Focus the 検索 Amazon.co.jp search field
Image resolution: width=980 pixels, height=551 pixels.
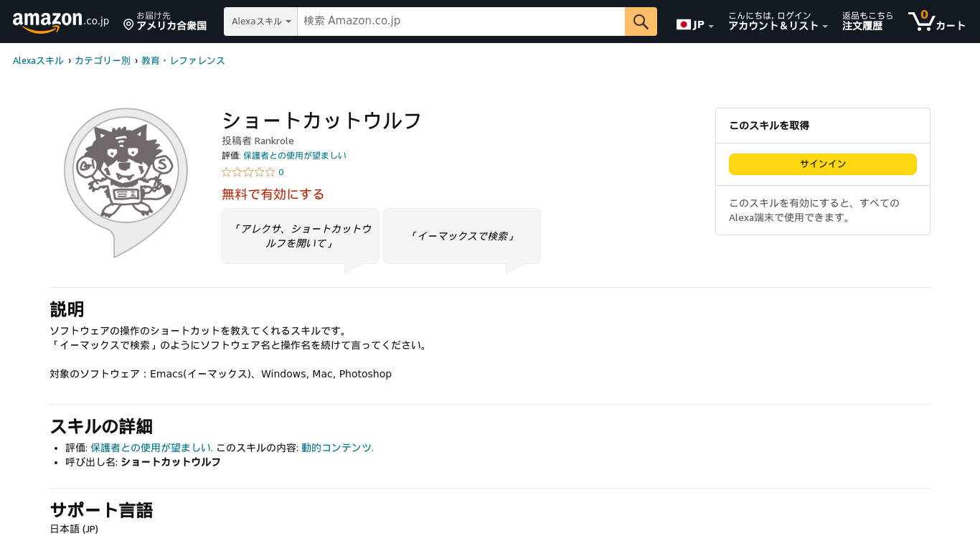[x=461, y=22]
